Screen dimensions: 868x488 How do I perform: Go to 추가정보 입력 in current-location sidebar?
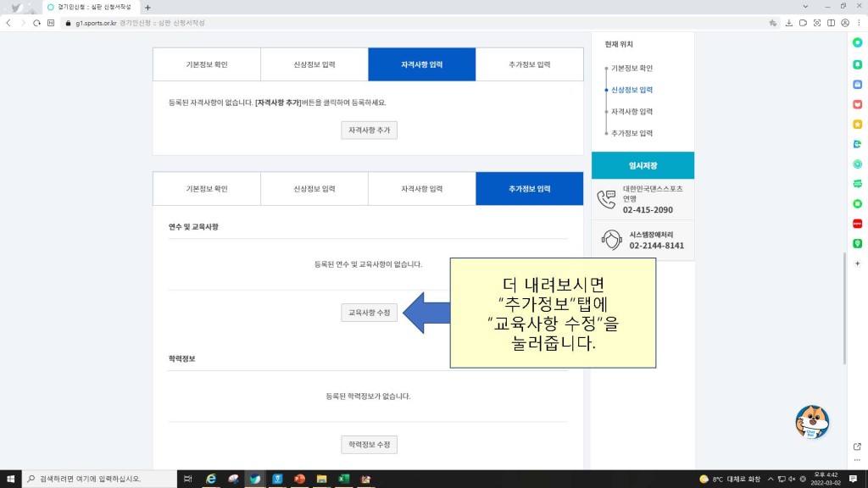tap(632, 133)
